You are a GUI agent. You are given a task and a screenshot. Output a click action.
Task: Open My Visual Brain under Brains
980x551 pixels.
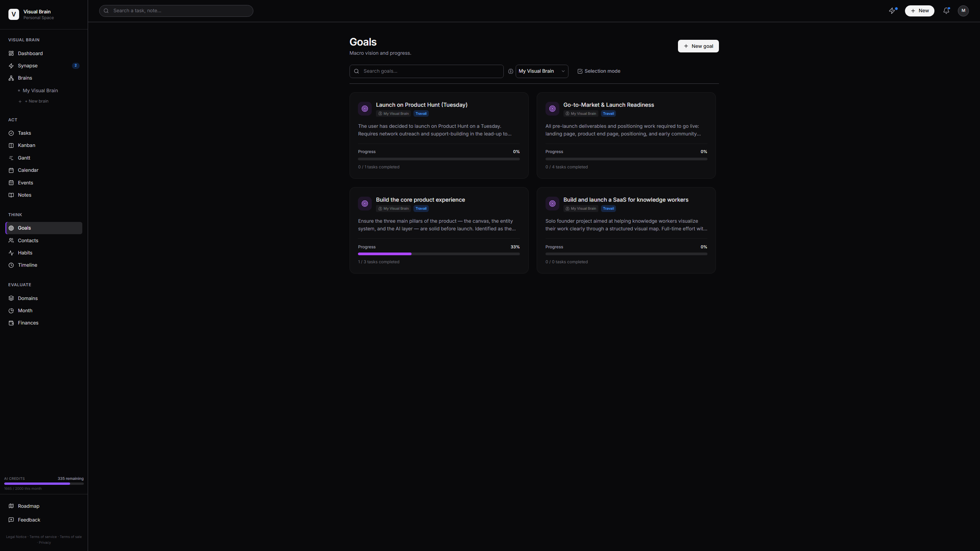[x=40, y=91]
